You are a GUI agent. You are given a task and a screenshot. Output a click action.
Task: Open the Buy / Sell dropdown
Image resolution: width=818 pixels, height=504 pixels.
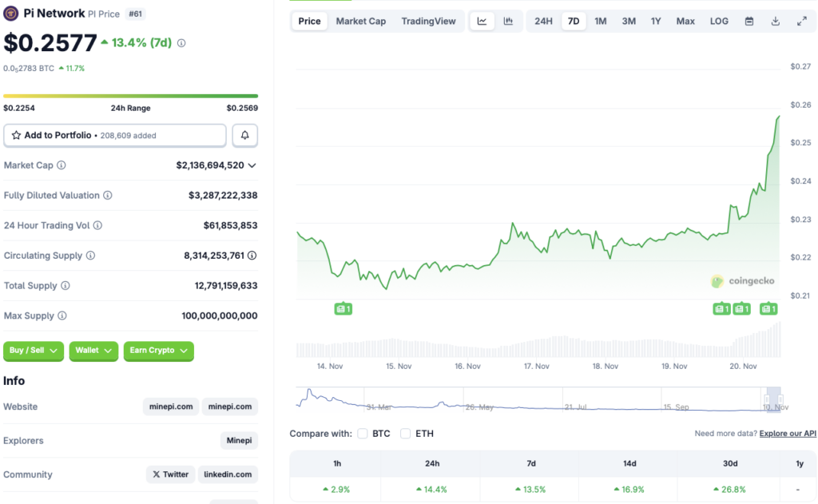pos(33,351)
